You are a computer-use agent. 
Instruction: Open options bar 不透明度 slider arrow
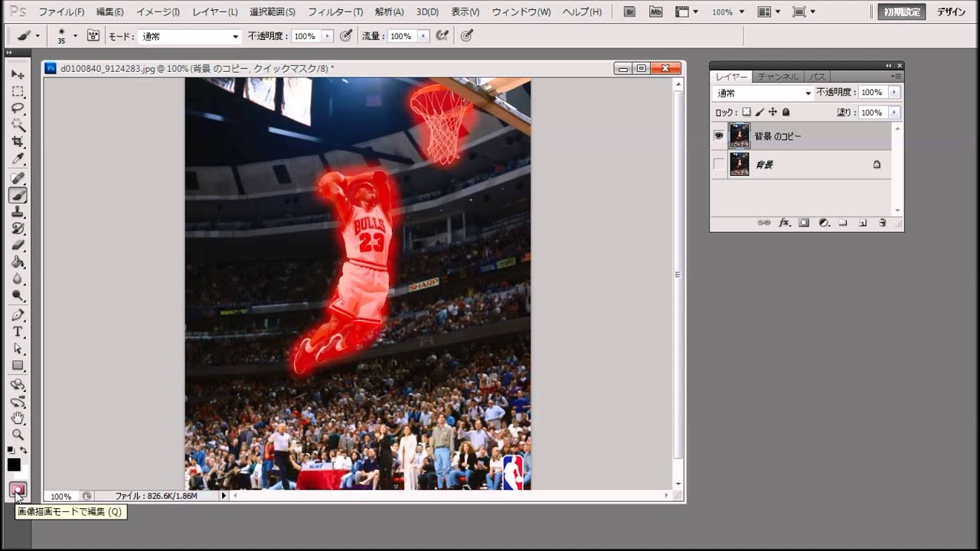(328, 36)
